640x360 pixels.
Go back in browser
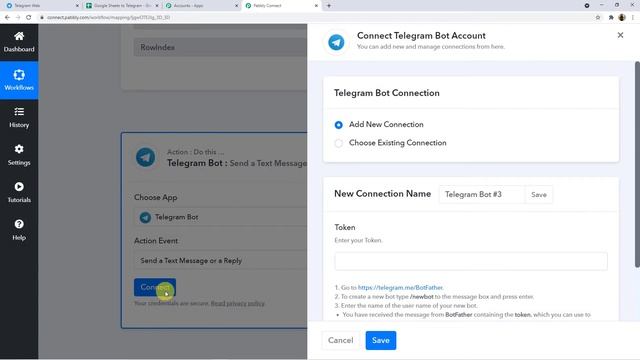click(x=7, y=18)
